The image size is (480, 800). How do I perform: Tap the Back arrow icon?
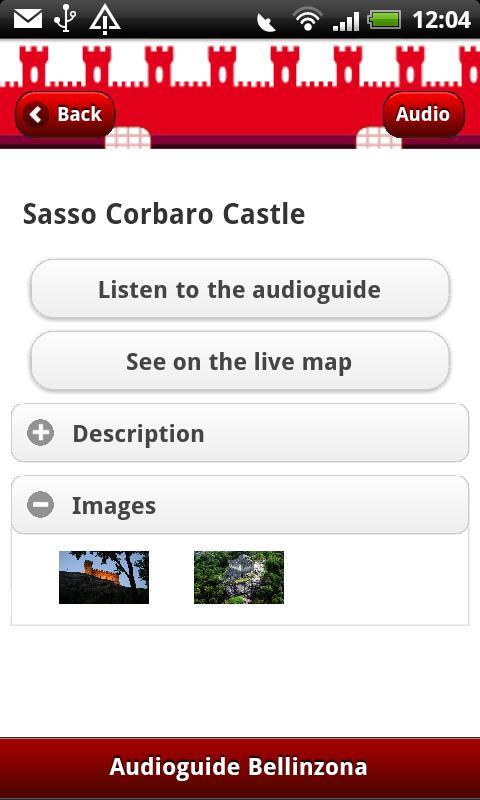click(37, 114)
